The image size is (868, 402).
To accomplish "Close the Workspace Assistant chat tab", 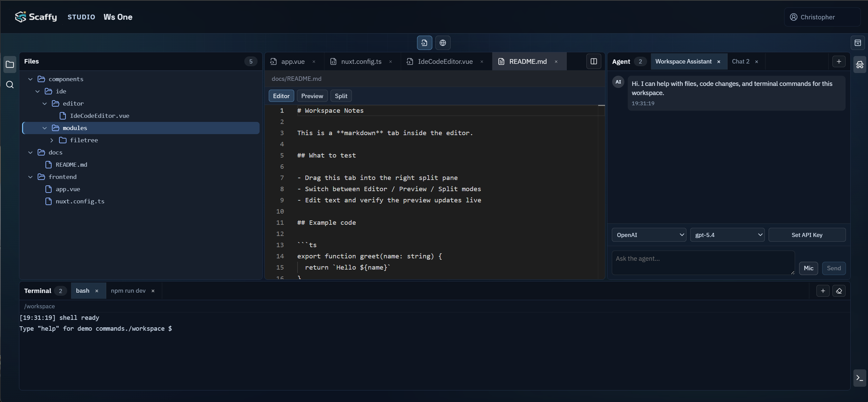I will coord(719,61).
